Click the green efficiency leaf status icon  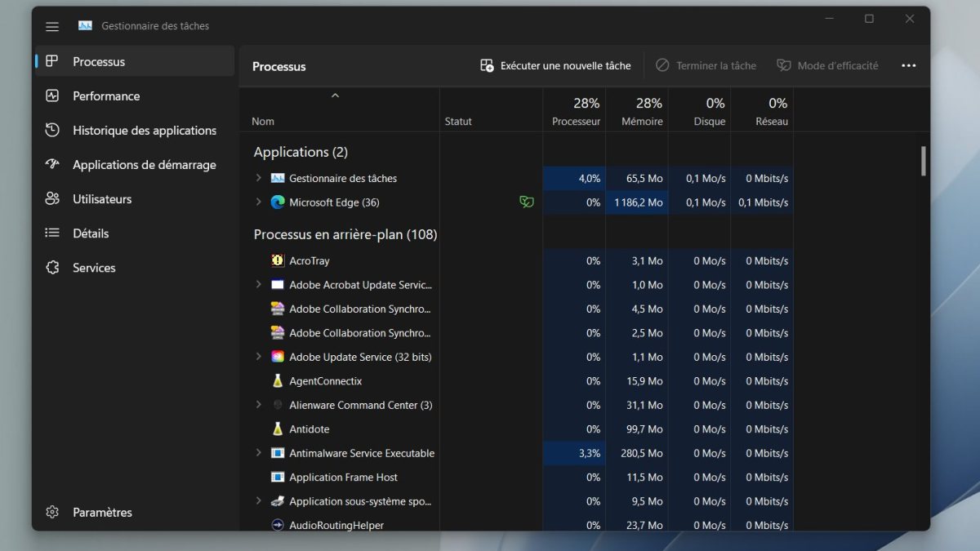pos(527,202)
